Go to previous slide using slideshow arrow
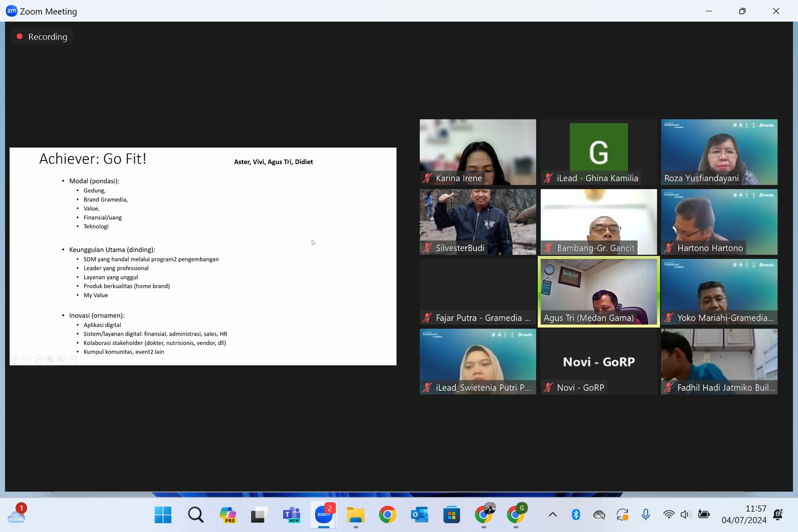Image resolution: width=798 pixels, height=532 pixels. (15, 359)
